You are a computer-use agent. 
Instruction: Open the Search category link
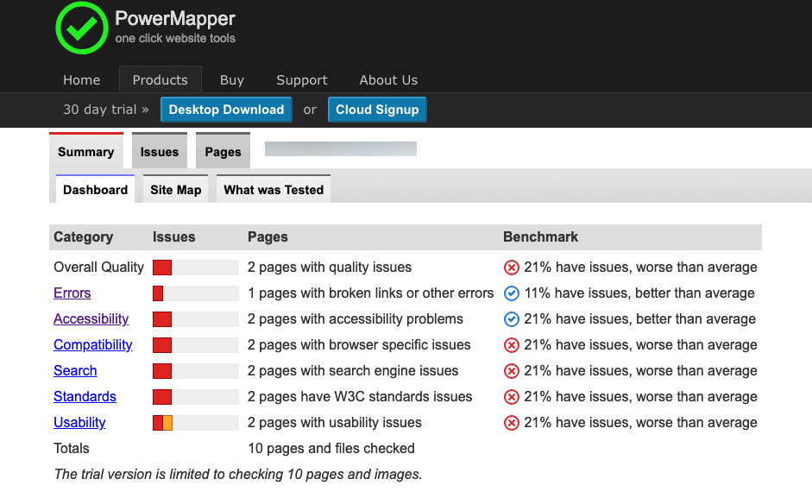pos(75,371)
